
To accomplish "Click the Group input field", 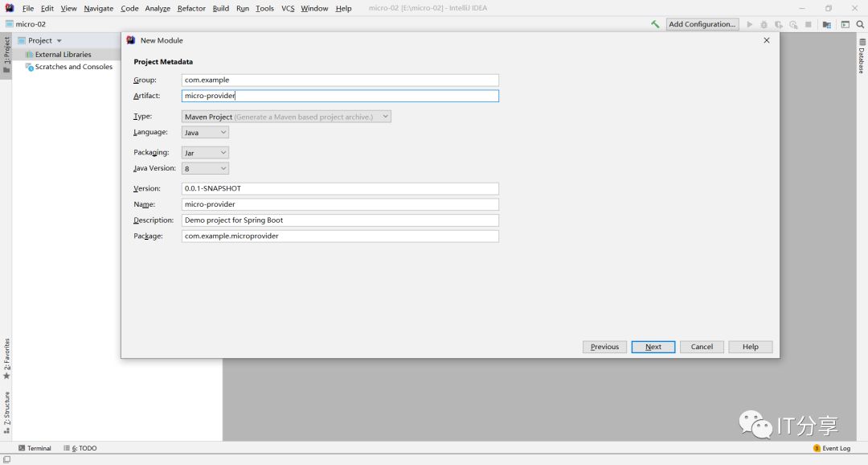I will pos(340,80).
